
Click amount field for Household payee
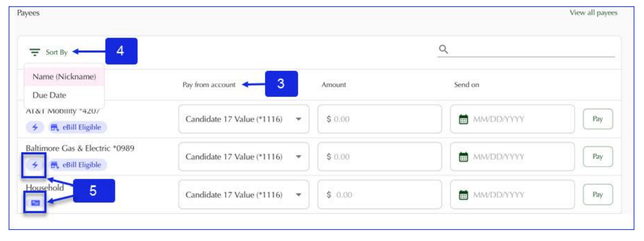379,195
